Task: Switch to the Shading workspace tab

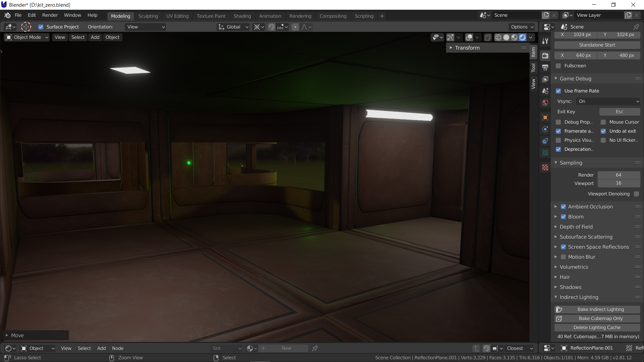Action: pos(242,16)
